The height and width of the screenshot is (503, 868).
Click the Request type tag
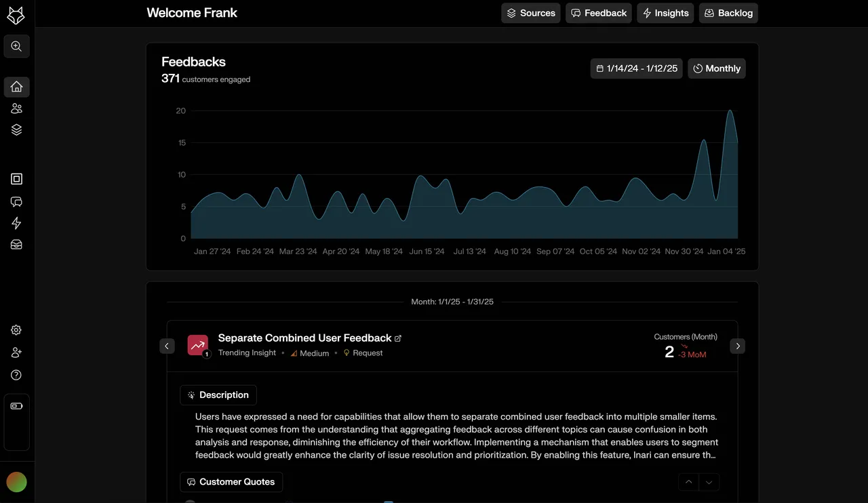coord(363,353)
